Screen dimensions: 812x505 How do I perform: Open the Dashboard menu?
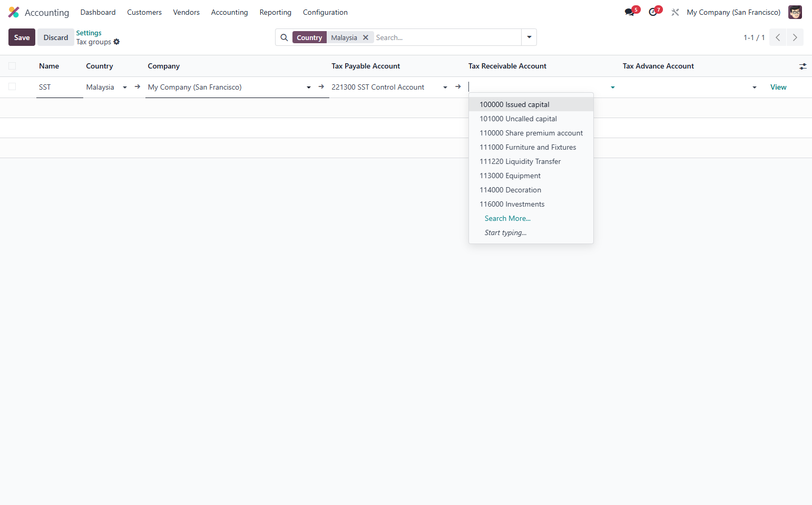tap(98, 12)
